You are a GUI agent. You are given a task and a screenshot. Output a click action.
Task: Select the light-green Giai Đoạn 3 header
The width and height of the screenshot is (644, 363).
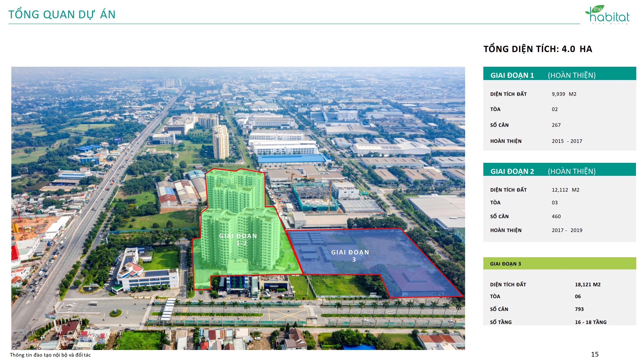559,264
